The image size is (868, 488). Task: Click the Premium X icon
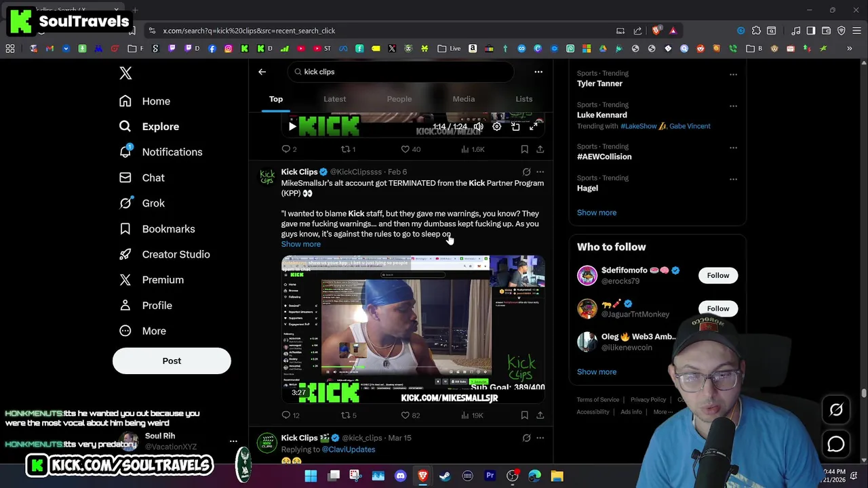[125, 280]
